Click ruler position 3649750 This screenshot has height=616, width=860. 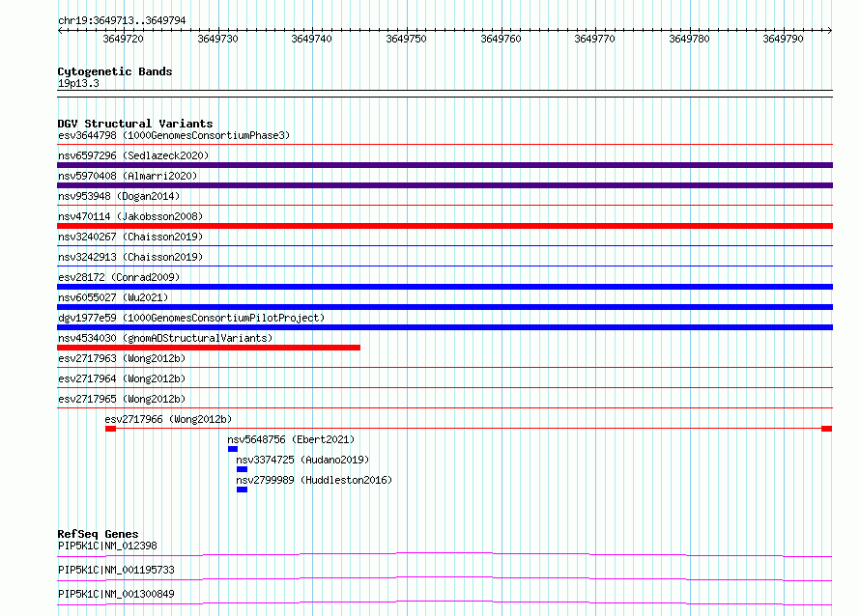(x=407, y=39)
